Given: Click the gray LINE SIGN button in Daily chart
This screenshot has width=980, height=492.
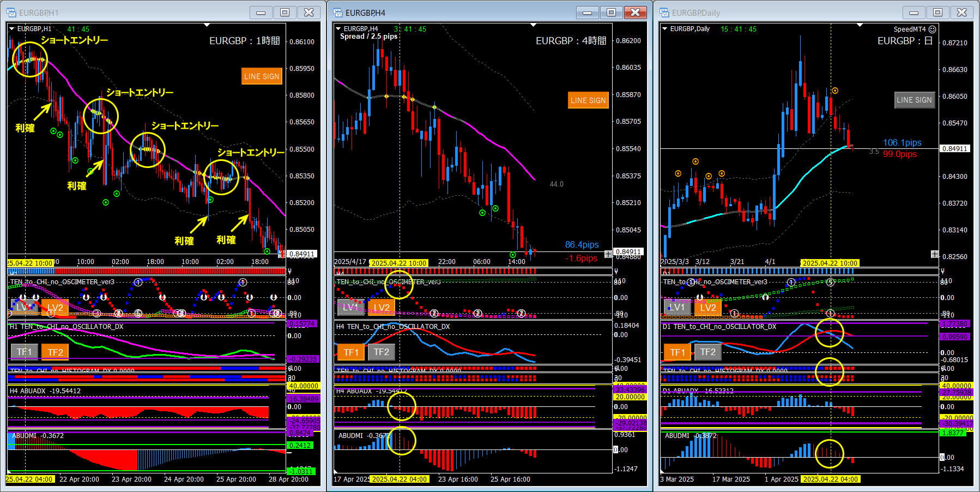Looking at the screenshot, I should 915,100.
